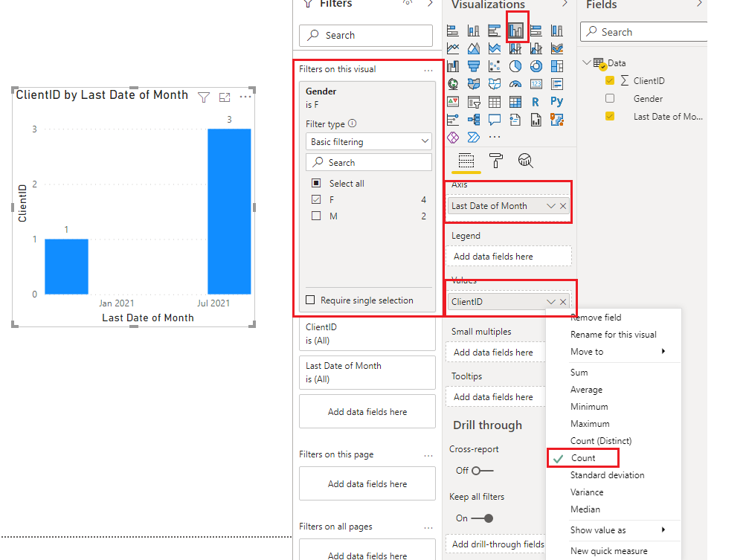Open the Format paint roller tab
746x560 pixels.
click(496, 161)
